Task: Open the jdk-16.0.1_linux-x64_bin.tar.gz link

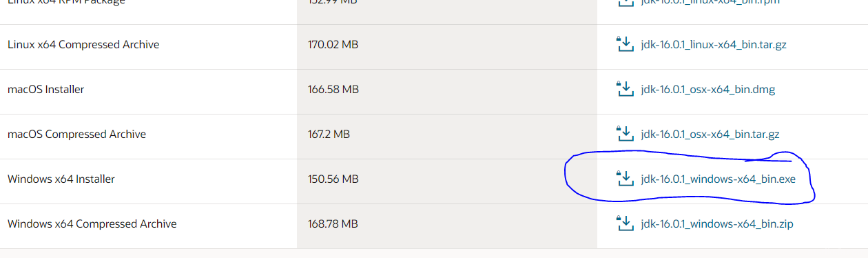Action: 714,45
